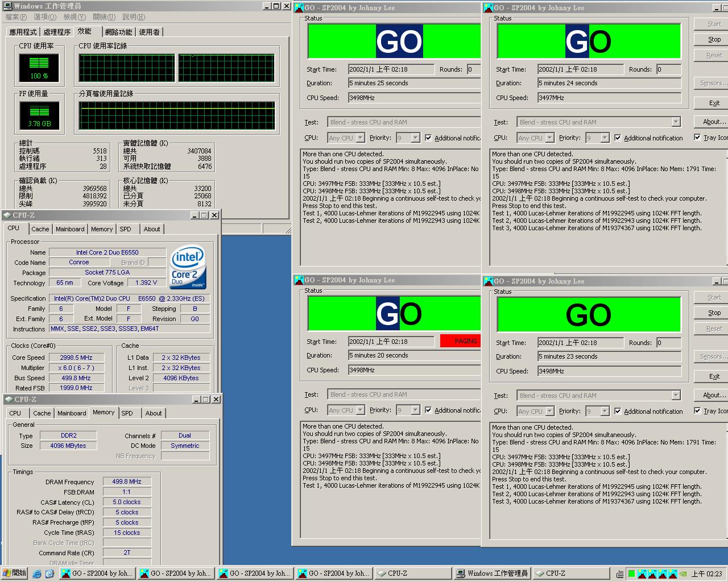Open CPU dropdown in 23-second SP2004 window
Screen dimensions: 728x582
[549, 411]
